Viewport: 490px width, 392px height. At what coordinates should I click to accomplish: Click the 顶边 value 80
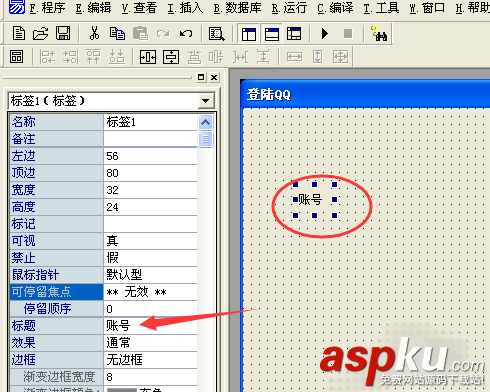pos(150,173)
